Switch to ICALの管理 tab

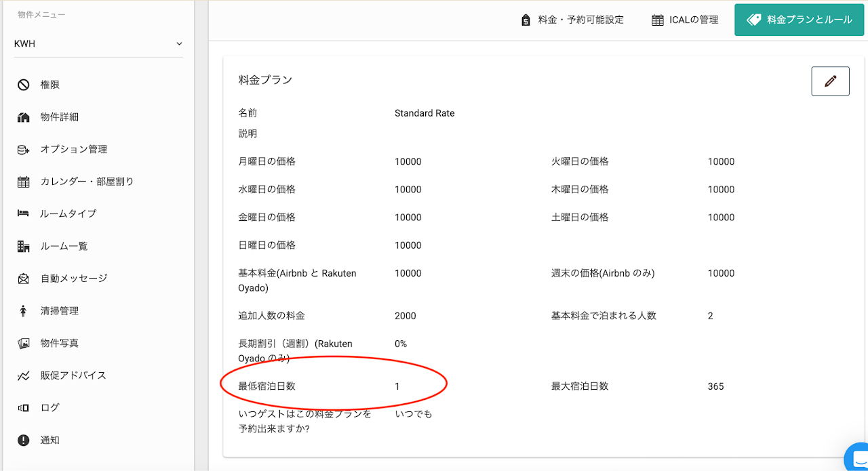(685, 20)
